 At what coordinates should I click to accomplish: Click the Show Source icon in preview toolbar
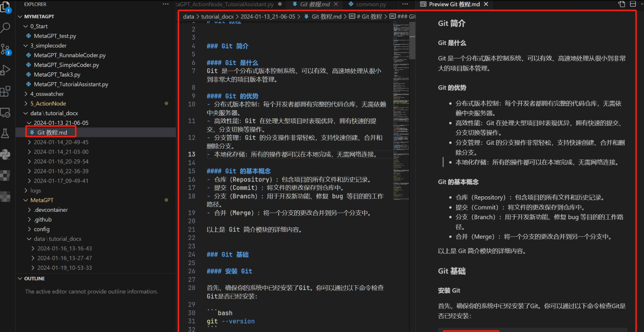[x=621, y=4]
